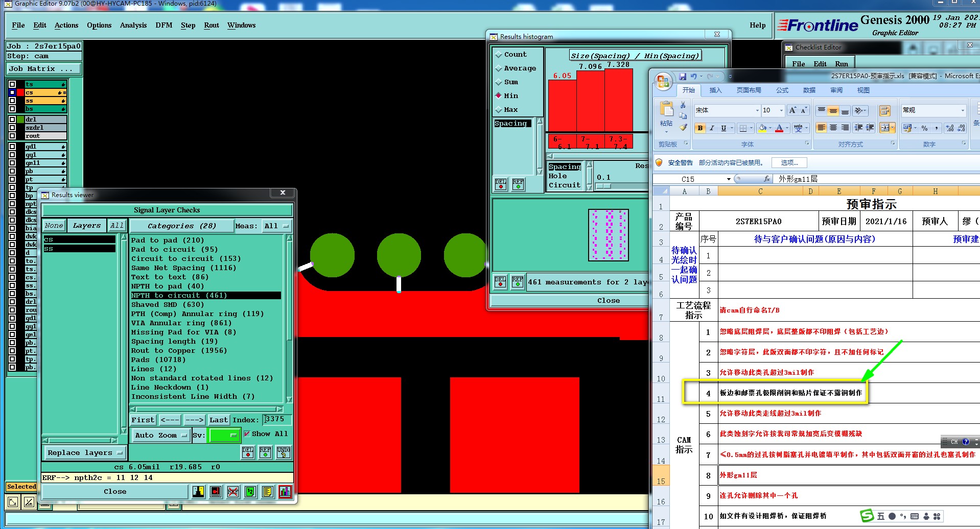Select the Count radio button in histogram
Screen dimensions: 980x529
coord(499,55)
